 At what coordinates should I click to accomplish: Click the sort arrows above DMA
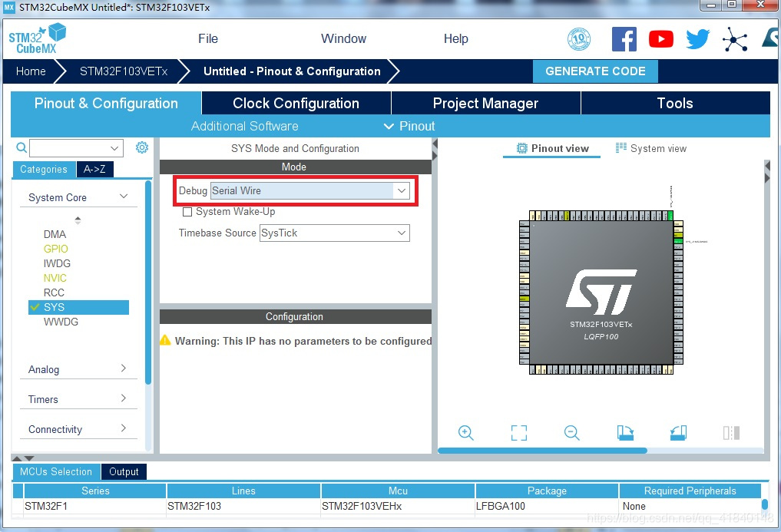pyautogui.click(x=78, y=220)
